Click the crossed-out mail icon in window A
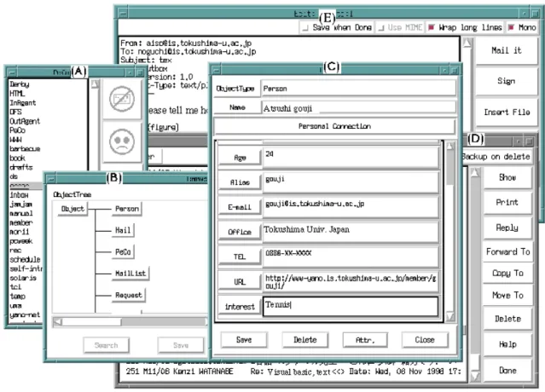 (122, 100)
